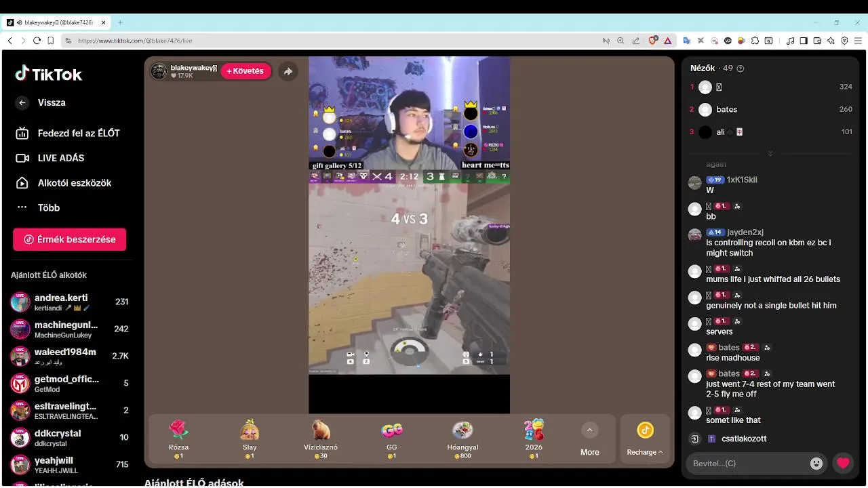868x488 pixels.
Task: Open andrea.kerti live stream
Action: click(69, 302)
